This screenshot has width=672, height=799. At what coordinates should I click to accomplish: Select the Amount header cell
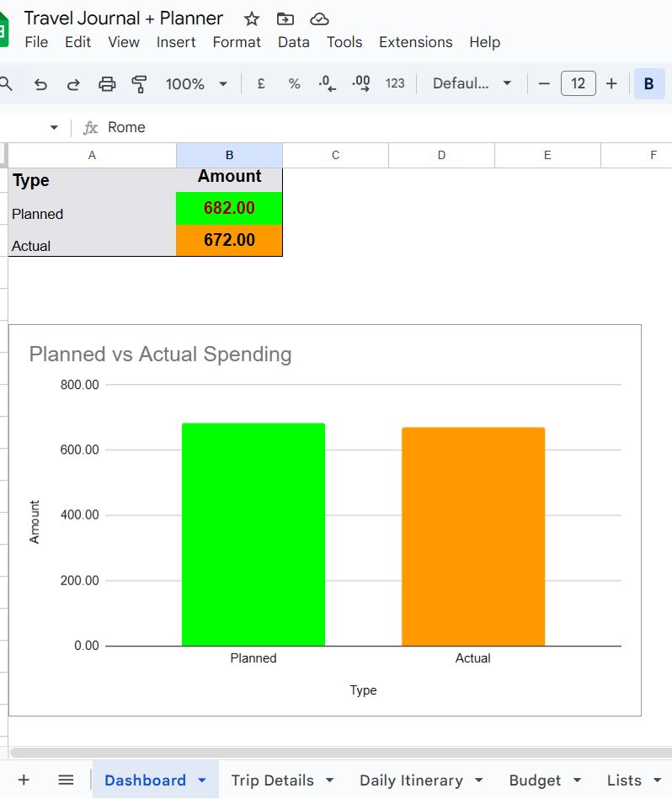[x=229, y=180]
